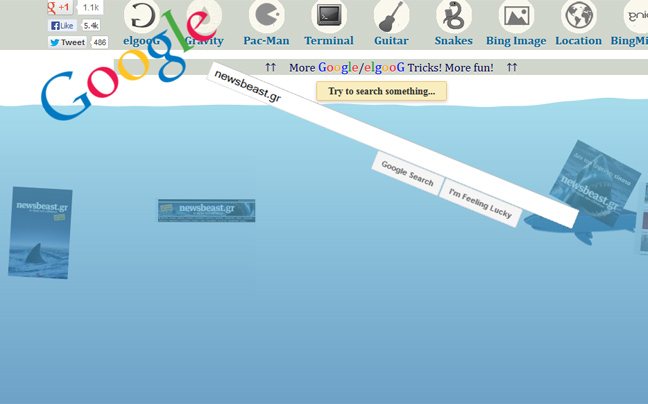This screenshot has height=404, width=648.
Task: Open the More Google/elgooG Tricks link
Action: click(391, 68)
